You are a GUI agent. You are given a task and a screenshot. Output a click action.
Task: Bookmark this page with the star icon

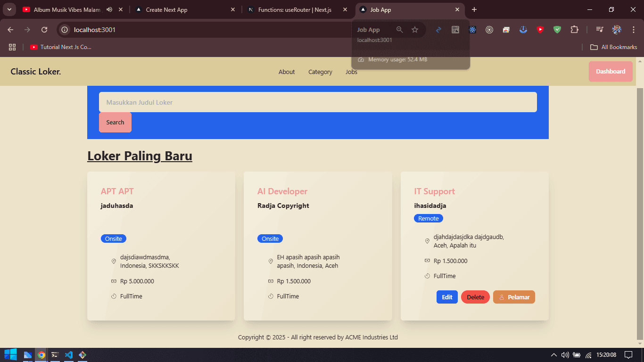[415, 30]
